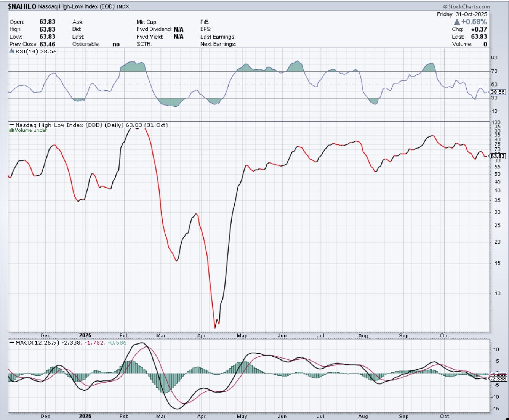The image size is (509, 420).
Task: Click the 'Next Earnings:' label
Action: [218, 44]
